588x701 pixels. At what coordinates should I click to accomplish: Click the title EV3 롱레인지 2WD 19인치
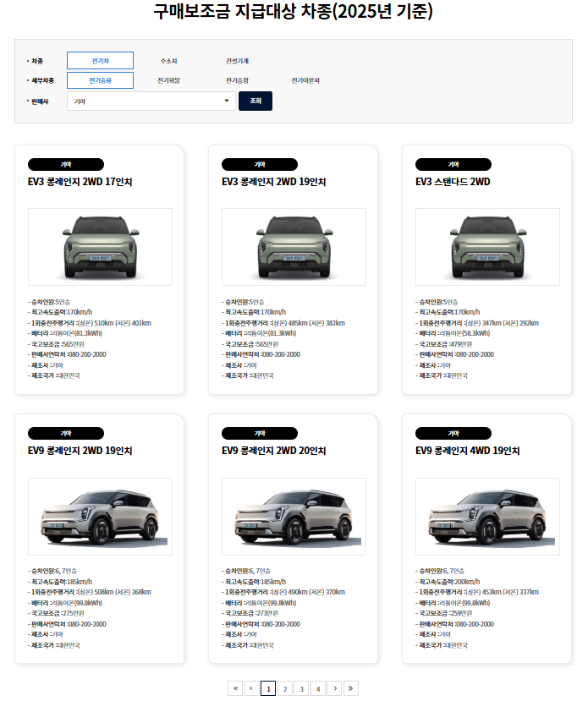point(273,182)
